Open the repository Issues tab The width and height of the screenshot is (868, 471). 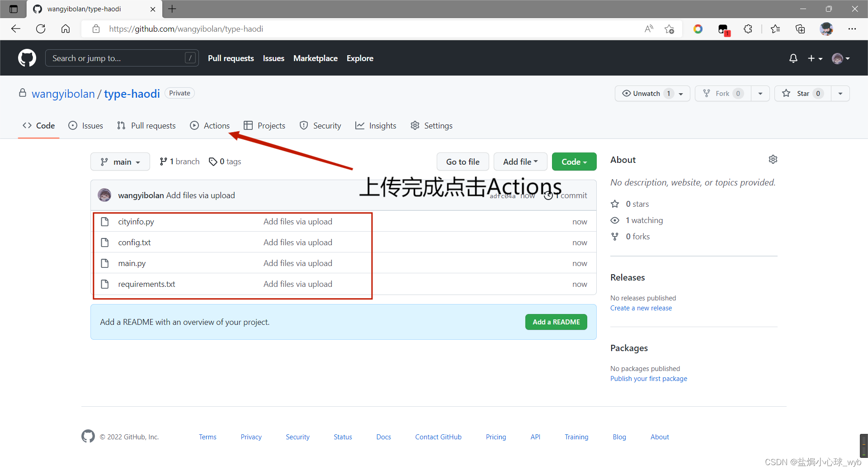(85, 125)
